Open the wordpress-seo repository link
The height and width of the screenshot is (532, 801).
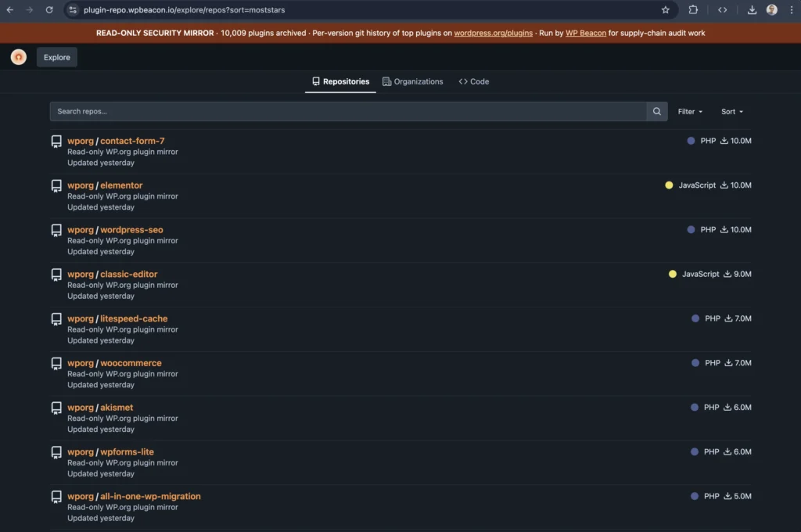click(131, 229)
